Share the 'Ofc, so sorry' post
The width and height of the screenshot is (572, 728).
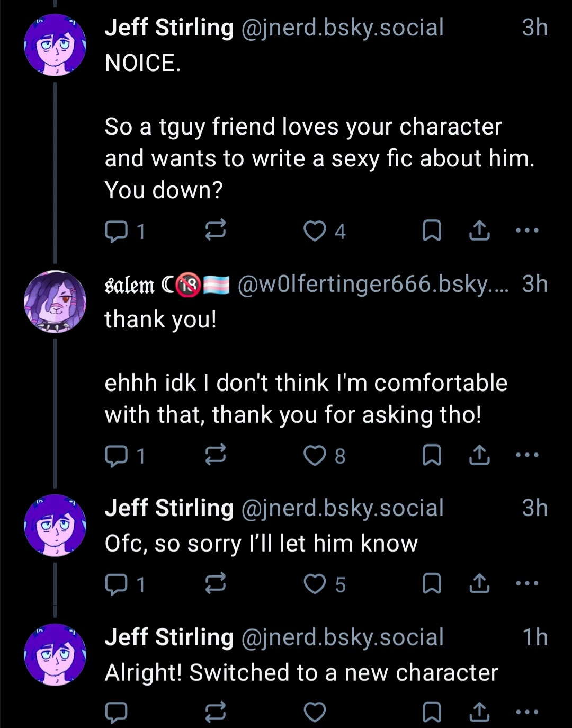point(479,584)
